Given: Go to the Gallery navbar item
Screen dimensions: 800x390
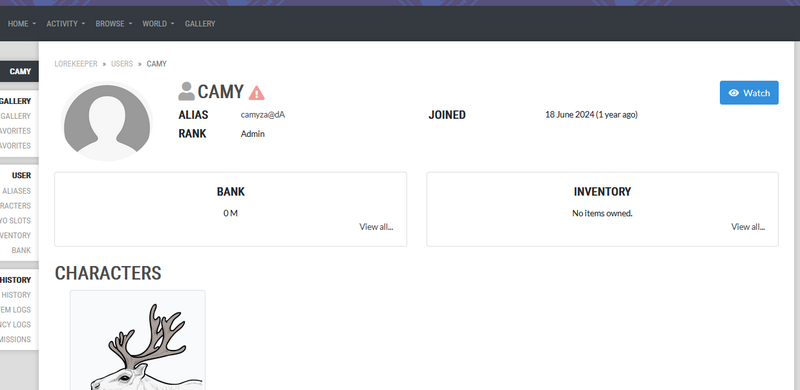Looking at the screenshot, I should [x=200, y=23].
